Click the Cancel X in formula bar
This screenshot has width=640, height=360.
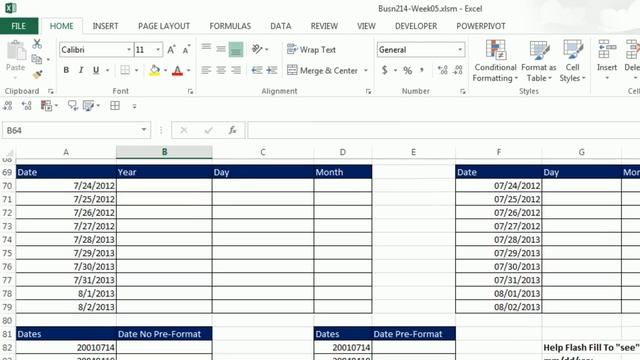coord(184,130)
